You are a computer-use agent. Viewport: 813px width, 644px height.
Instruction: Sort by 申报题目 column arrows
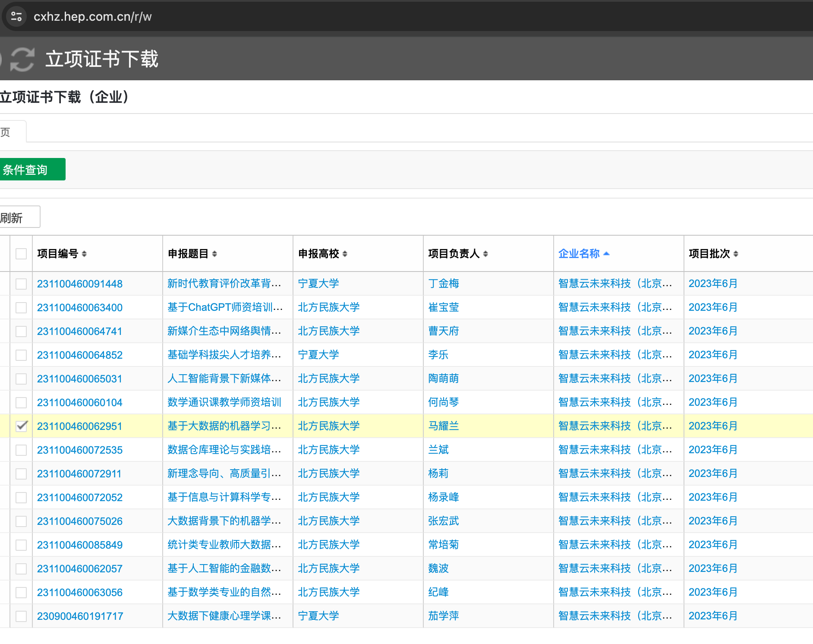tap(214, 254)
